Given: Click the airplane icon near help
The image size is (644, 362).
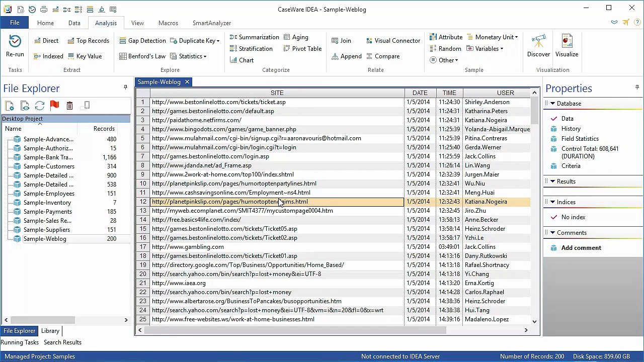Looking at the screenshot, I should click(x=626, y=23).
